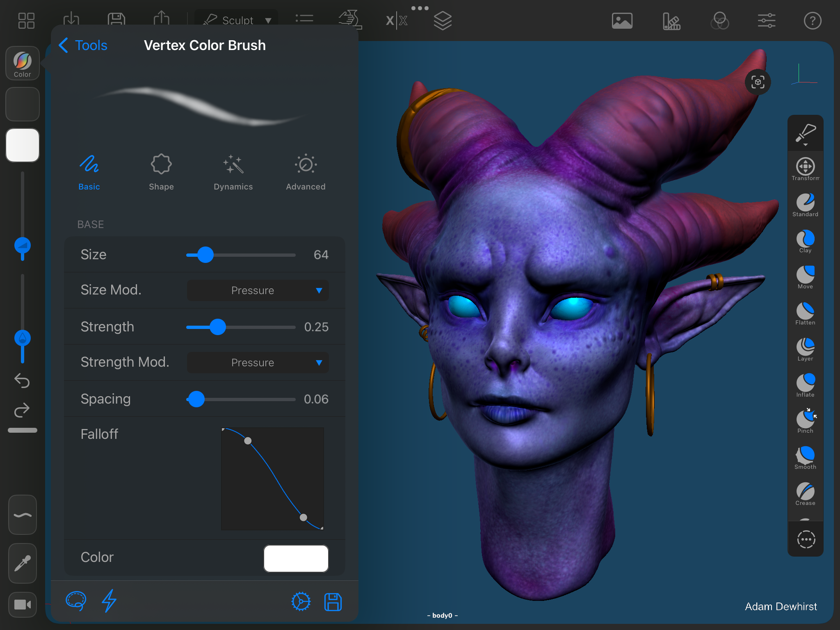Click the Spacing slider handle
This screenshot has width=840, height=630.
tap(196, 399)
